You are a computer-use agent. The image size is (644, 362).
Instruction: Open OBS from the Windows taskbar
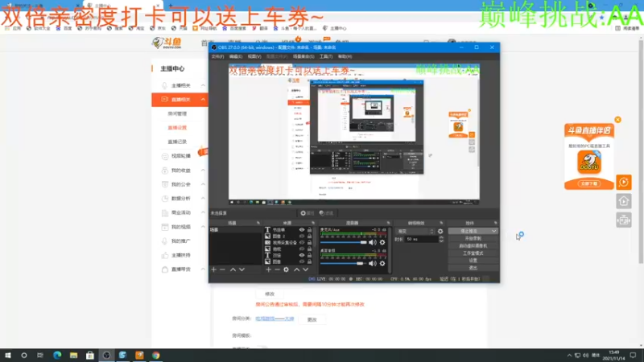coord(106,355)
